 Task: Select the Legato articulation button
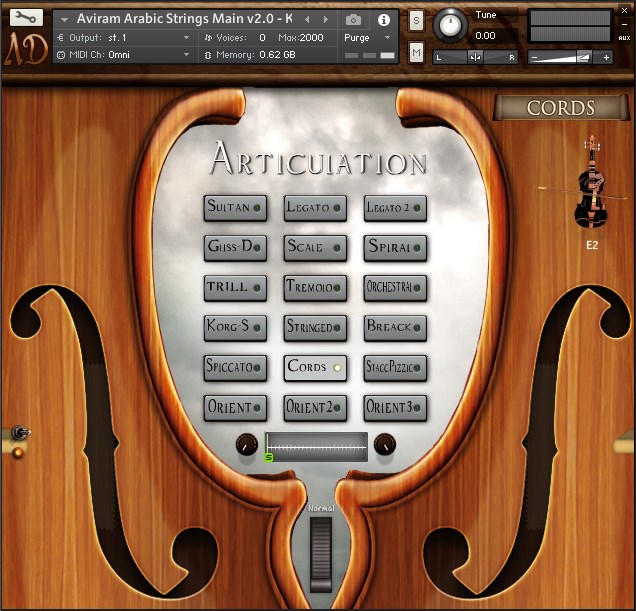pos(315,207)
